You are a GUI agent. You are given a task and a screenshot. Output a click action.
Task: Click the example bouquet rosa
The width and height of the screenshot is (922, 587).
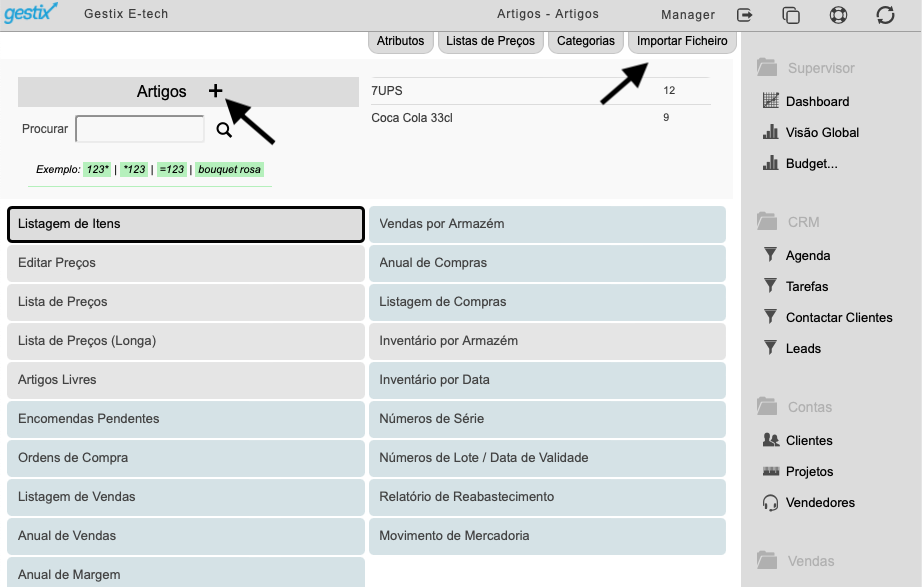click(229, 169)
